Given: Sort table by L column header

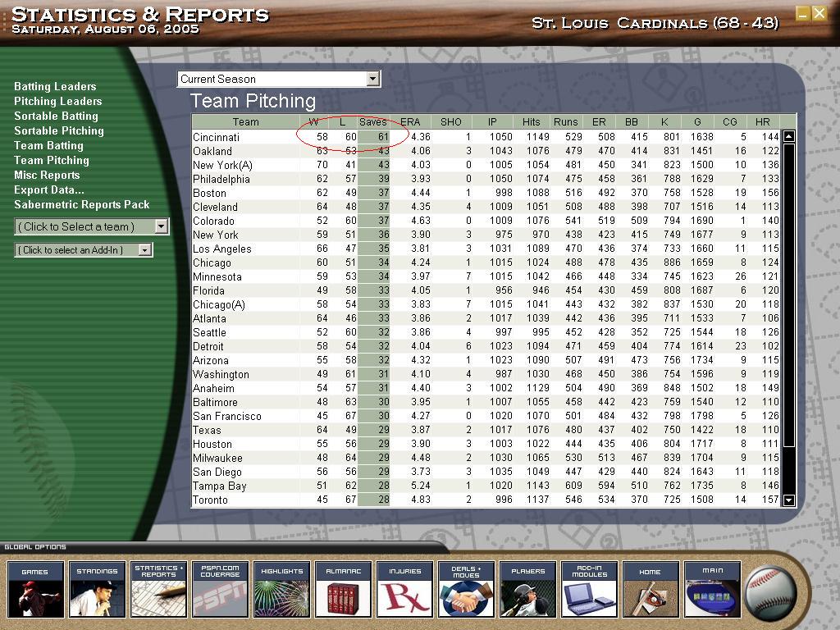Looking at the screenshot, I should pos(343,121).
